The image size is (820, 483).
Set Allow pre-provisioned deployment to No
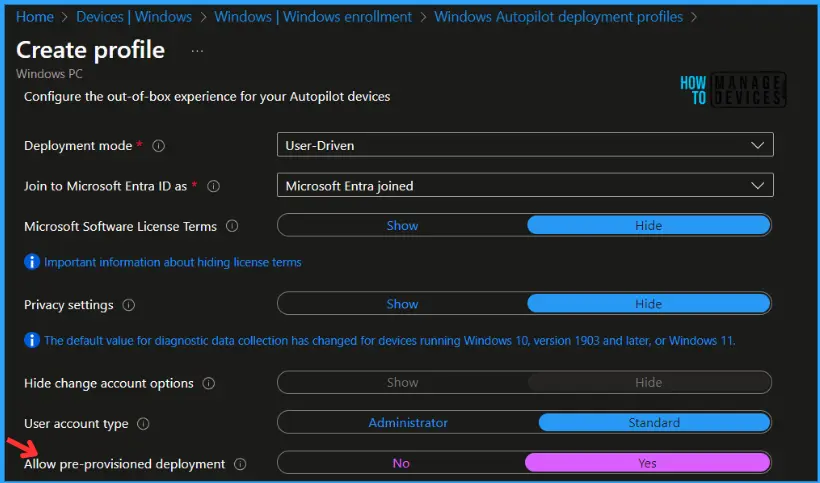(x=401, y=463)
